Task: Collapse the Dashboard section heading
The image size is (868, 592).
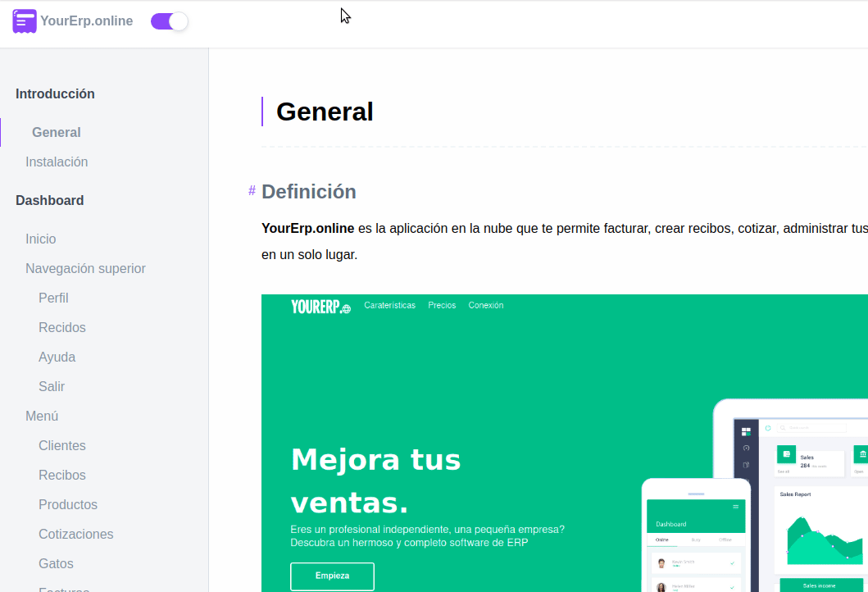Action: (49, 200)
